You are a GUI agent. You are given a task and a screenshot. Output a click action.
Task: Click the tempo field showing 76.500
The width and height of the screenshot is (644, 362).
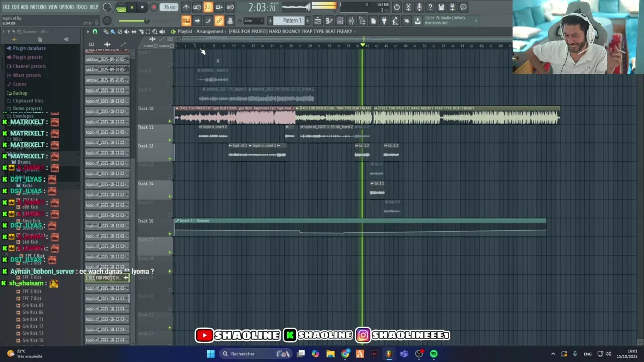pos(169,7)
